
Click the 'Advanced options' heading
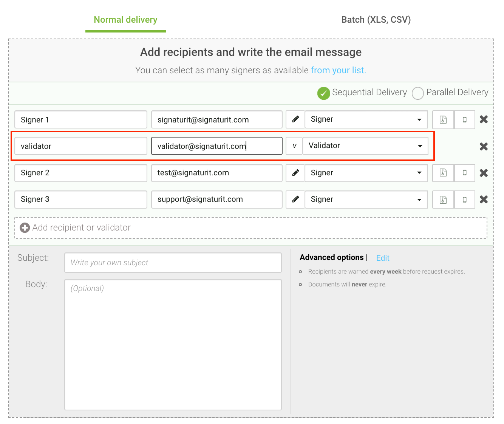coord(332,257)
